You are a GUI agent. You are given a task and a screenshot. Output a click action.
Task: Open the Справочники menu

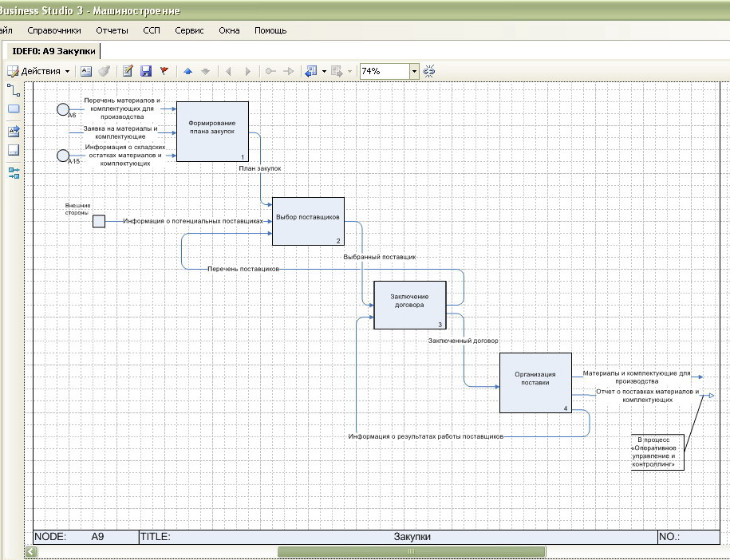tap(54, 30)
